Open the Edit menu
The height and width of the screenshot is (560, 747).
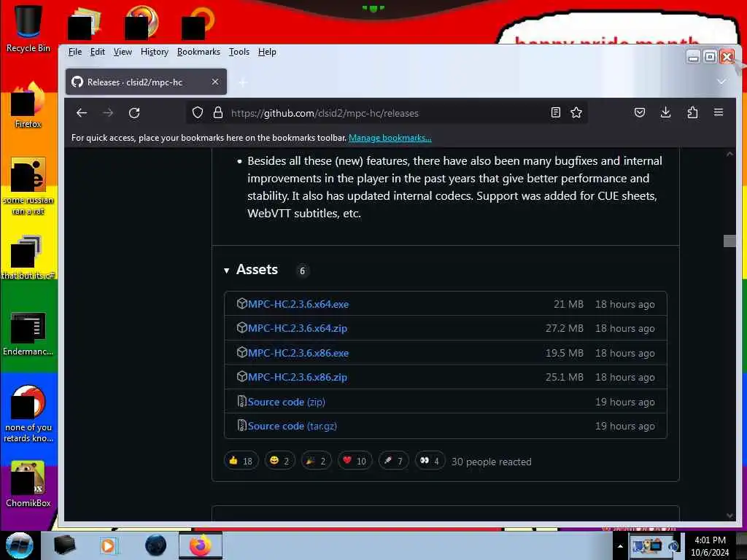coord(97,52)
